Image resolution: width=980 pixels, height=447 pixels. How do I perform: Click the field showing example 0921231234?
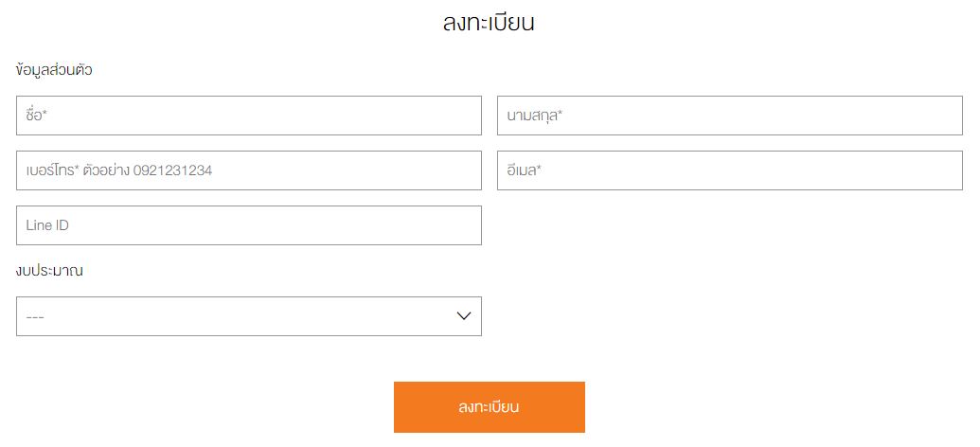248,170
